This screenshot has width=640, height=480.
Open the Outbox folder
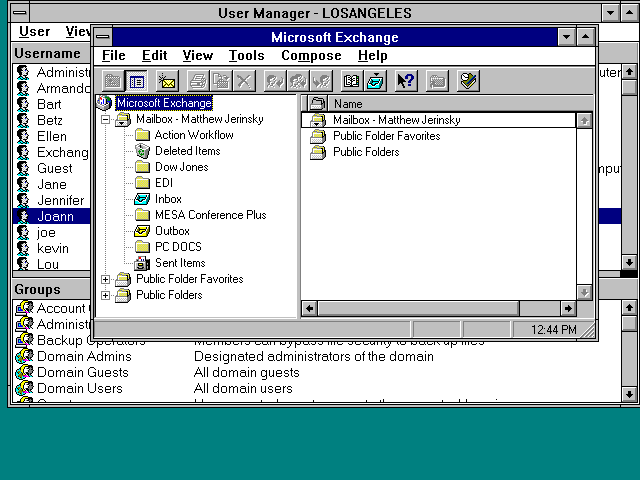172,231
